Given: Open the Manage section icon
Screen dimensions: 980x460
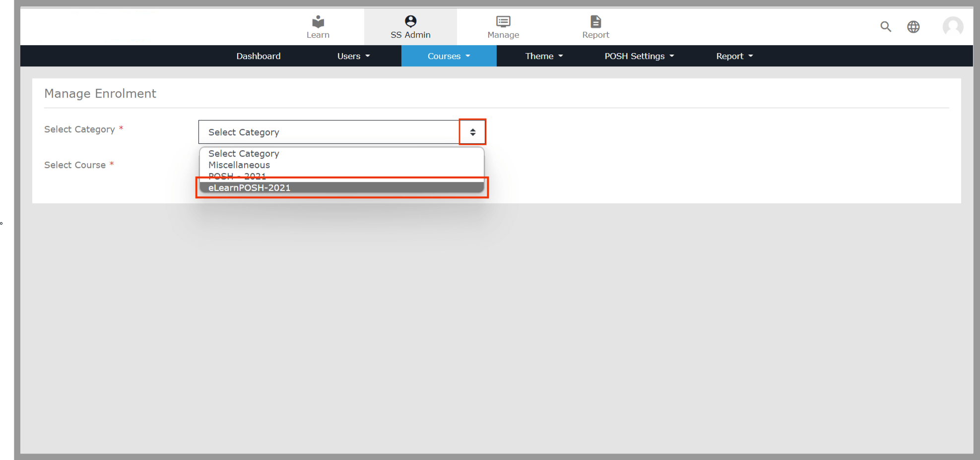Looking at the screenshot, I should [503, 21].
